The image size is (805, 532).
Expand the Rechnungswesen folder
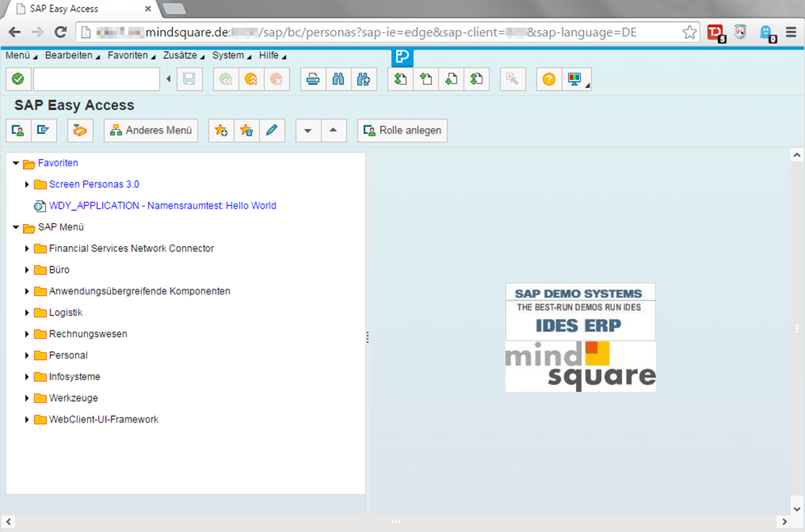pyautogui.click(x=27, y=334)
